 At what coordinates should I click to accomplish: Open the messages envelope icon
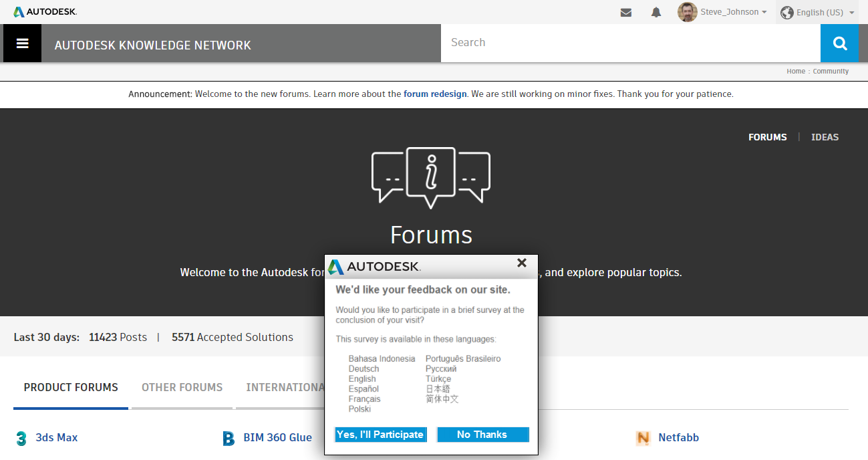(x=626, y=13)
